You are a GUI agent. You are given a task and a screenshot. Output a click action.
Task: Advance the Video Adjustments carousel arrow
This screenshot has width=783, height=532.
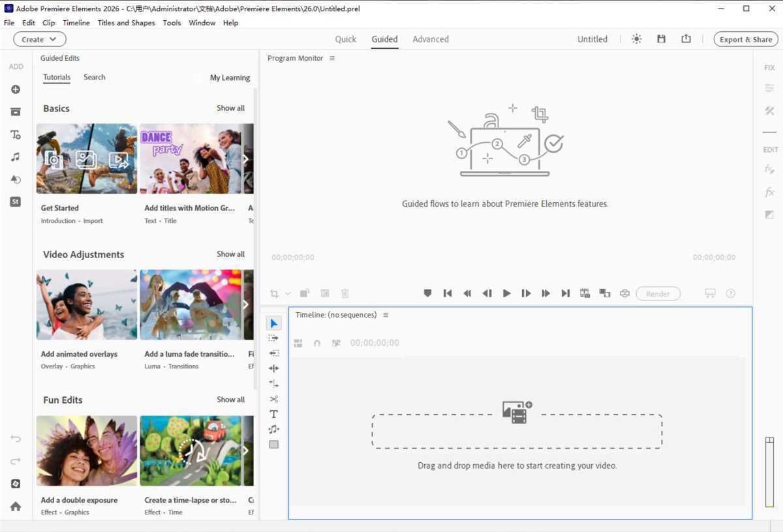click(x=246, y=304)
